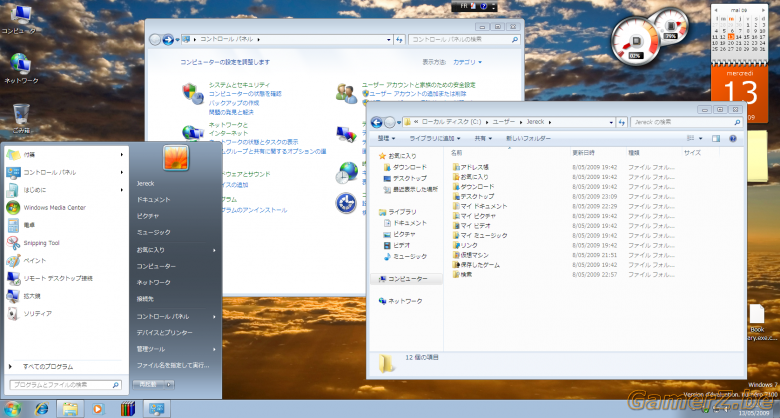Open Windows Media Player from the taskbar
This screenshot has width=780, height=418.
[x=98, y=409]
